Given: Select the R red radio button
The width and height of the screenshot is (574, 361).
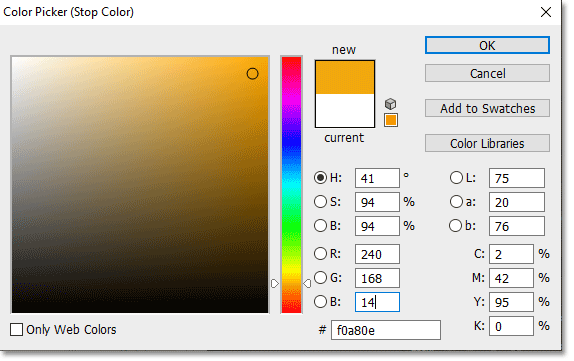Looking at the screenshot, I should pos(320,253).
